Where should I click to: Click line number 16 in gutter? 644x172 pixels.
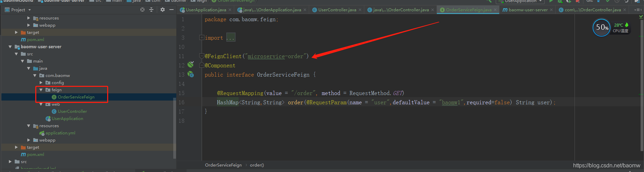tap(181, 102)
